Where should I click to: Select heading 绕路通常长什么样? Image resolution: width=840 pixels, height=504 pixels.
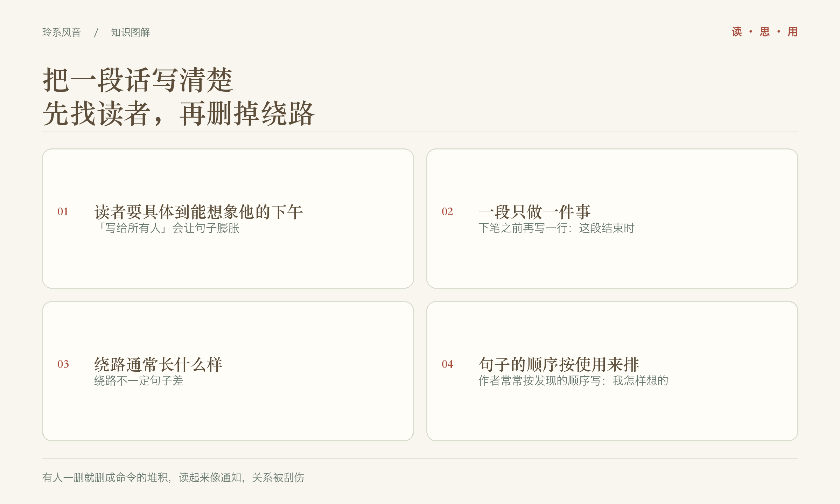coord(158,364)
